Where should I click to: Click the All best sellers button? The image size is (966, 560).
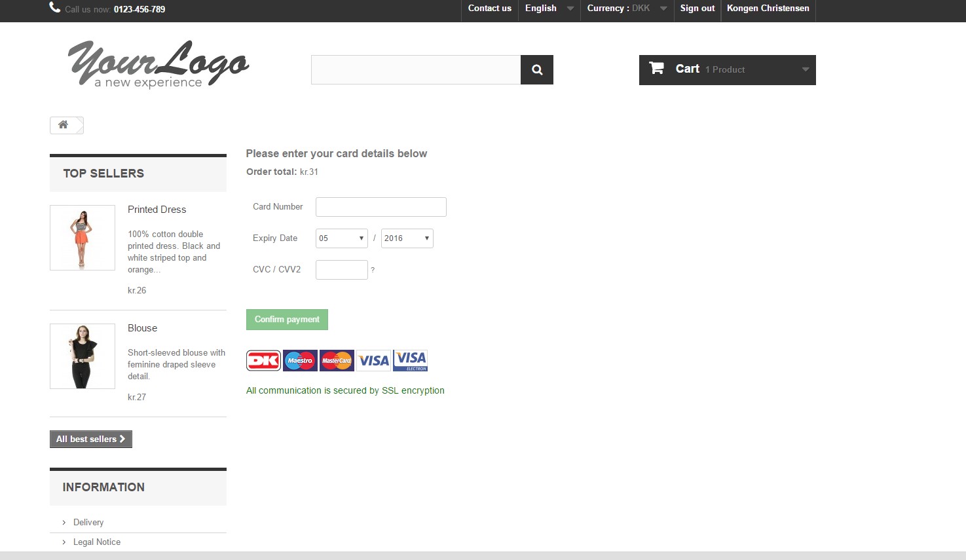91,439
